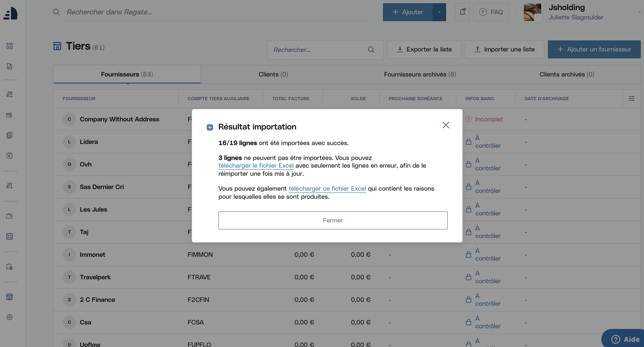Click the Regate logo
This screenshot has width=644, height=347.
(x=11, y=13)
